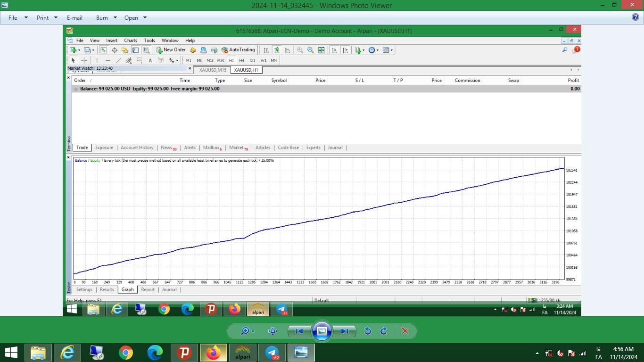Toggle the Strategy Tester magnifier-chart icon
644x362 pixels.
click(x=146, y=50)
